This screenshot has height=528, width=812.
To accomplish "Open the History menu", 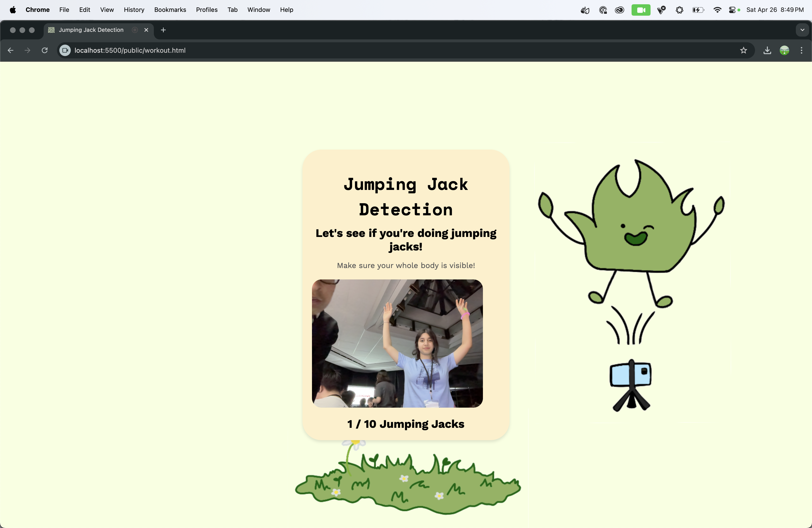I will pos(134,10).
